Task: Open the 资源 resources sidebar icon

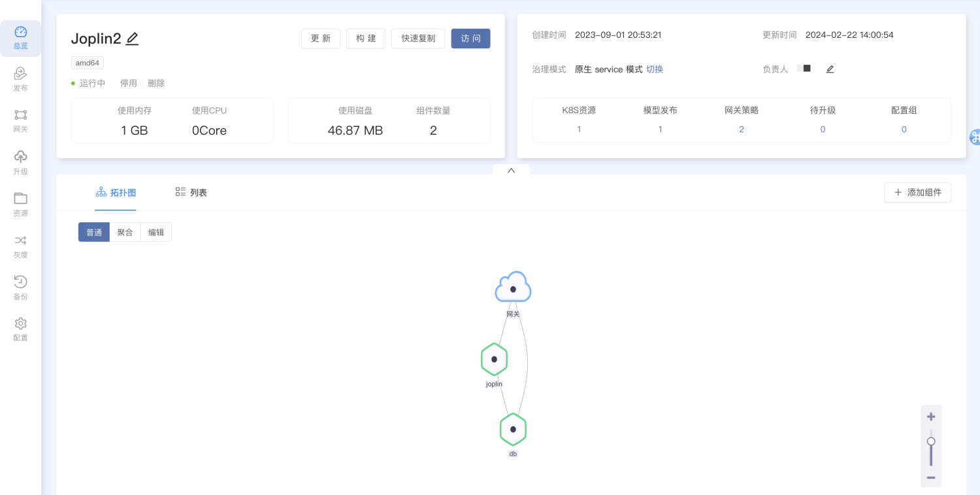Action: coord(20,198)
